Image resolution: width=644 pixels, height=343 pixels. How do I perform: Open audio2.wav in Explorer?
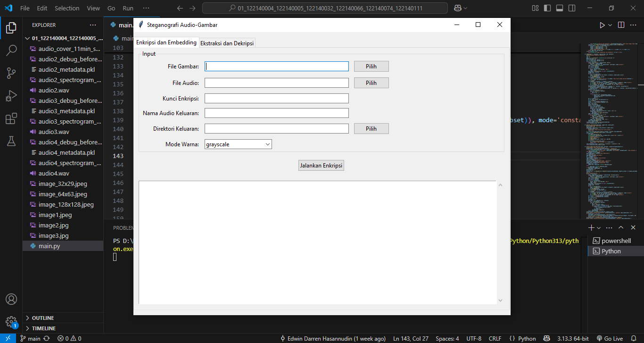point(63,90)
